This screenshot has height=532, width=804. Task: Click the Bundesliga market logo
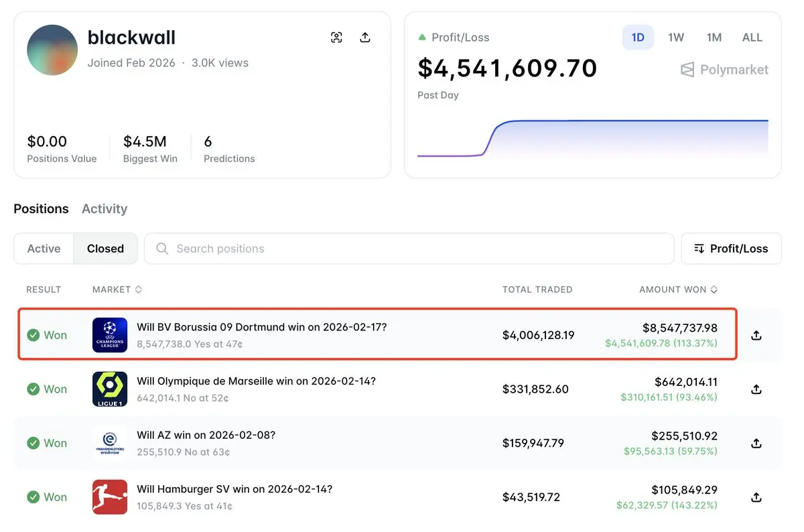click(x=110, y=497)
